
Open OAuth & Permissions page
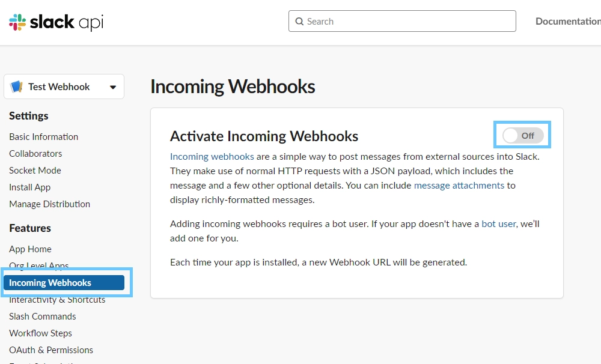[x=51, y=350]
